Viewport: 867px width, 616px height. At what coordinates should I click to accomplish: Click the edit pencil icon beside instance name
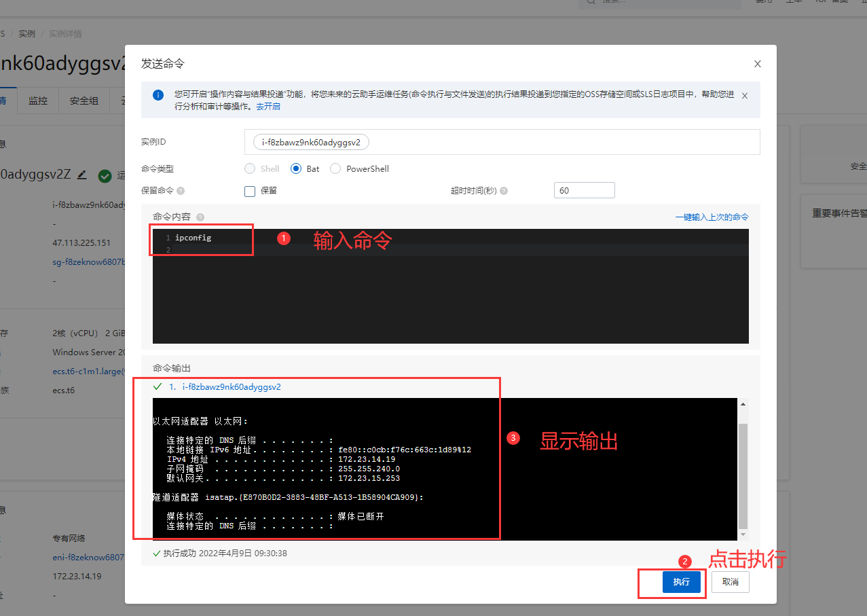[82, 175]
